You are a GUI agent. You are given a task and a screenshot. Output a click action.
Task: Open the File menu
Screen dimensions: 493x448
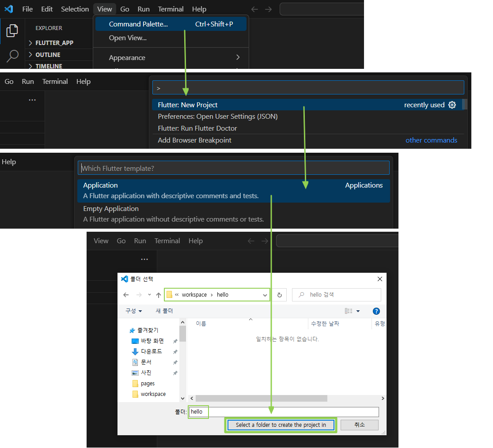(x=27, y=9)
